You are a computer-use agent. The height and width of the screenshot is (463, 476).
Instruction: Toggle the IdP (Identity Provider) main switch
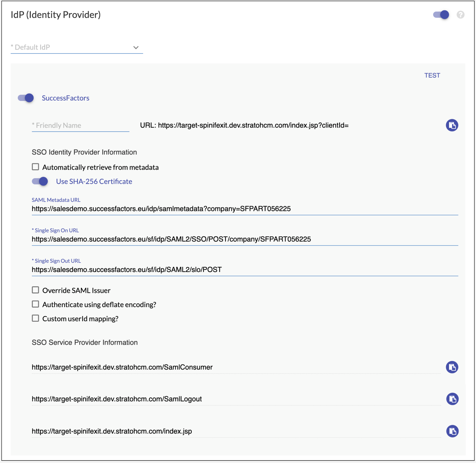[x=441, y=15]
